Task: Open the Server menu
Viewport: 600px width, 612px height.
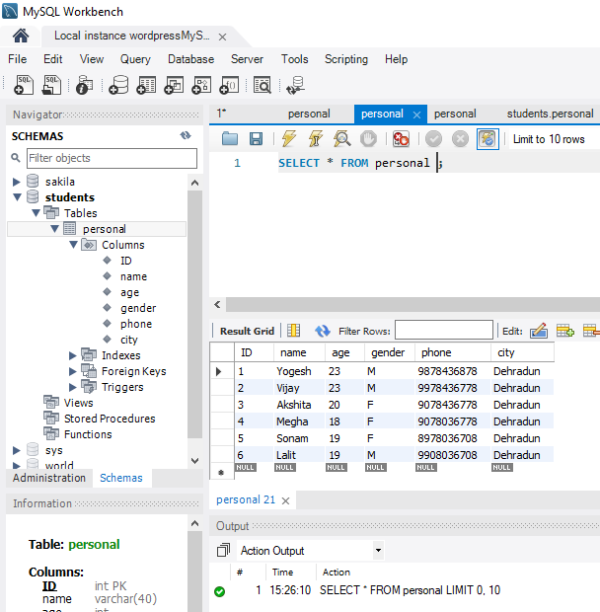Action: click(247, 59)
